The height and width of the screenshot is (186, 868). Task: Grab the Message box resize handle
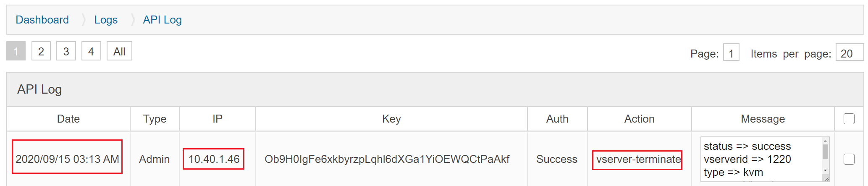click(826, 179)
